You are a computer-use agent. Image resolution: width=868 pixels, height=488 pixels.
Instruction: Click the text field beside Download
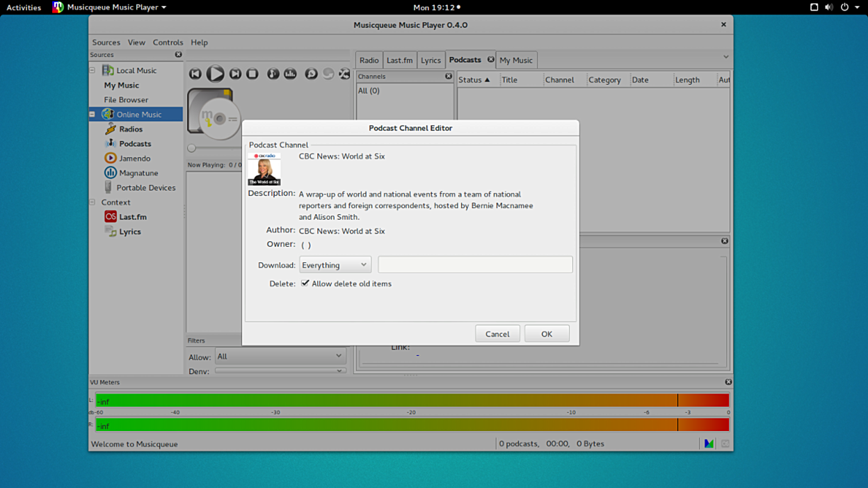pyautogui.click(x=475, y=264)
